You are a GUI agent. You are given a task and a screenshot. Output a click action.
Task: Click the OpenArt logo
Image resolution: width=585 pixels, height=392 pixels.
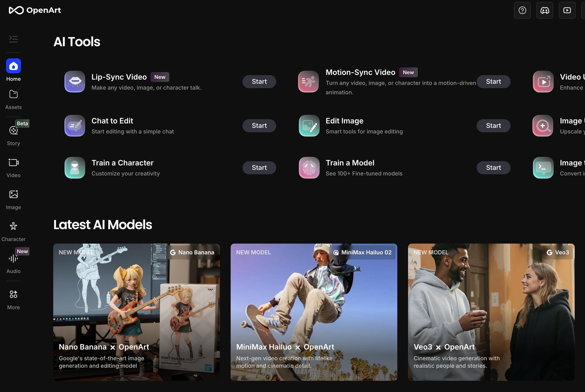coord(35,10)
